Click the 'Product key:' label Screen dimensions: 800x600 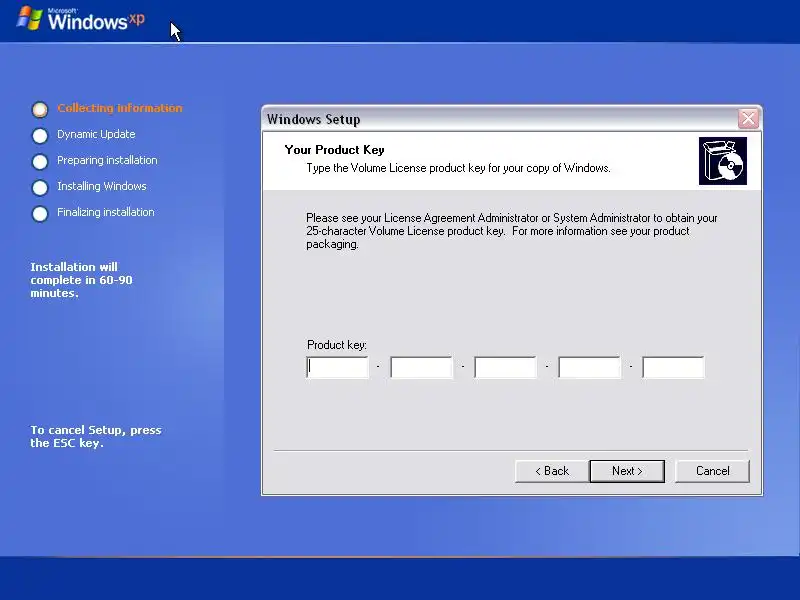pos(337,345)
